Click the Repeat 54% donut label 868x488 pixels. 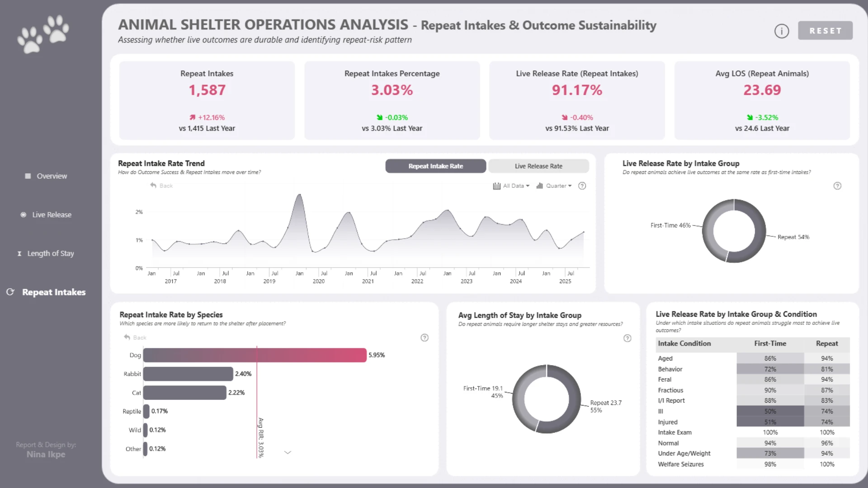click(793, 237)
